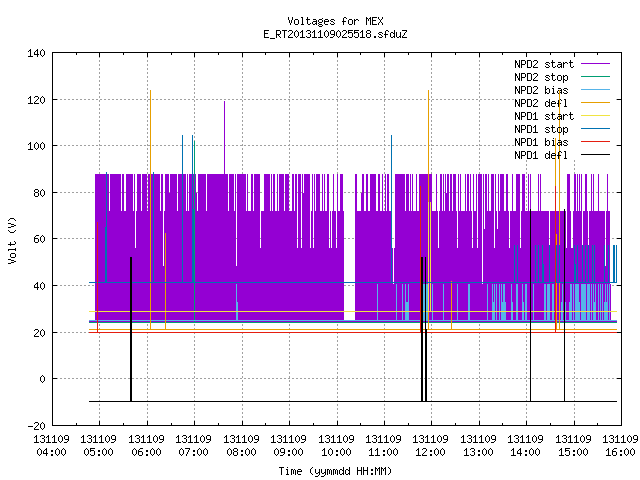The image size is (640, 480).
Task: Click the -20 y-axis tick label
Action: [36, 426]
